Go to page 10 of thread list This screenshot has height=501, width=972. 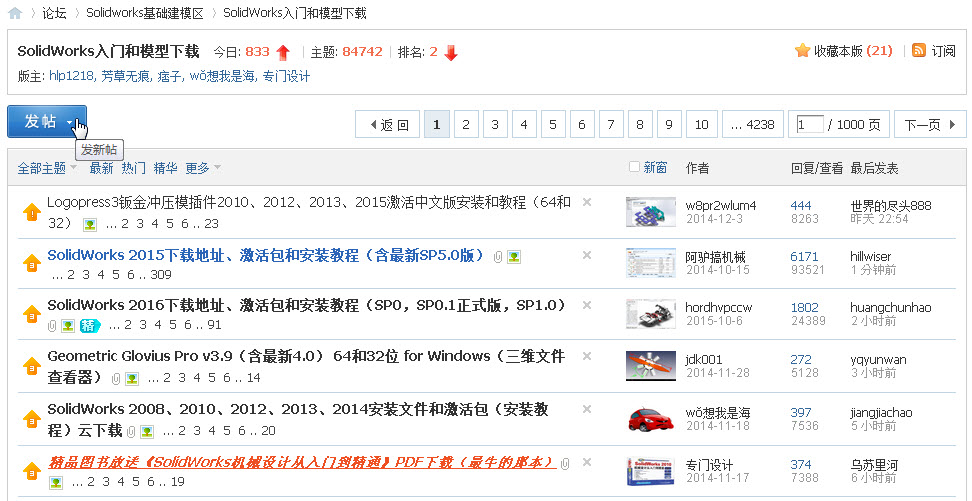(701, 125)
